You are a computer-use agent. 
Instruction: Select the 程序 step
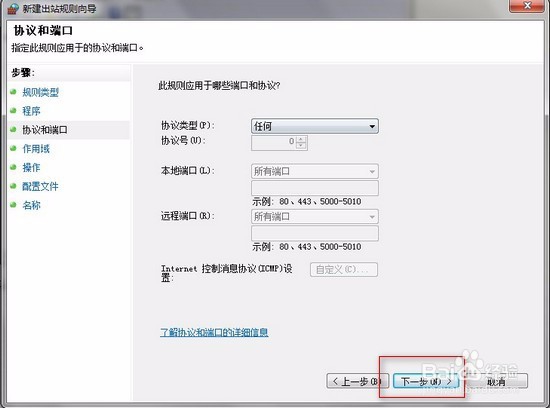[x=31, y=111]
